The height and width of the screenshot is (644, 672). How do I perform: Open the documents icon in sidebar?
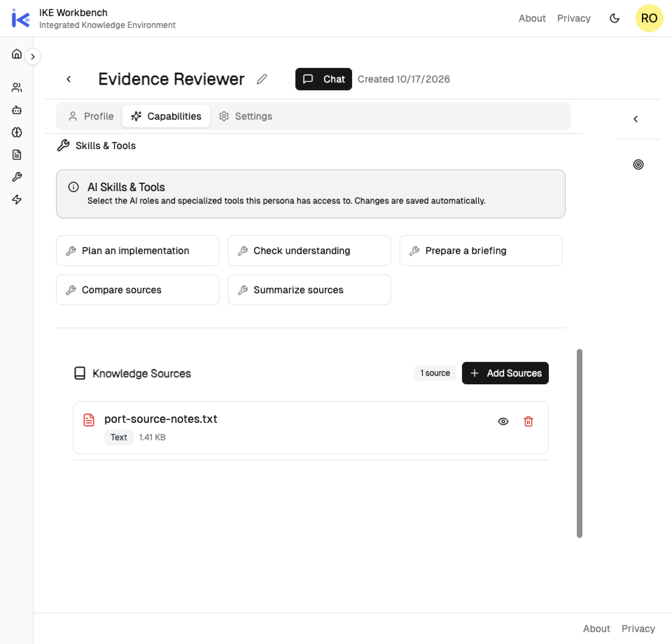(x=17, y=155)
